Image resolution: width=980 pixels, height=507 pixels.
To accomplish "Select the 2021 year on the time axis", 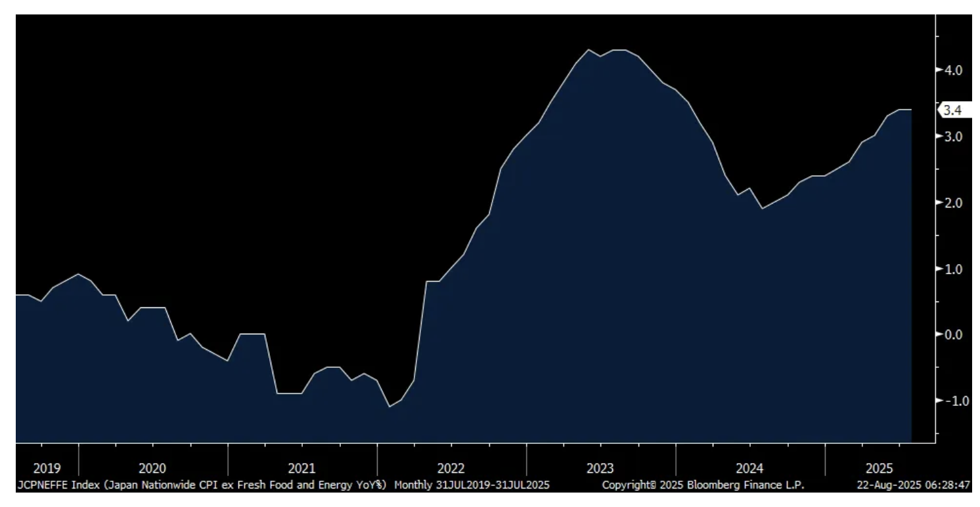I will pos(301,468).
